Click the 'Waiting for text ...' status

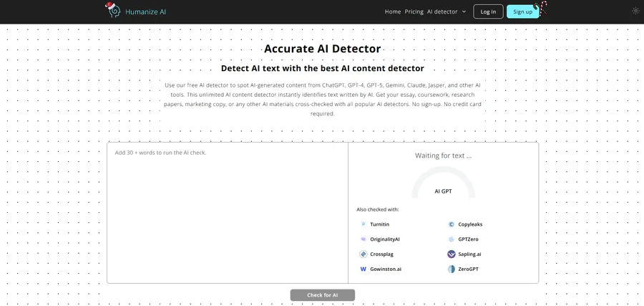tap(443, 156)
